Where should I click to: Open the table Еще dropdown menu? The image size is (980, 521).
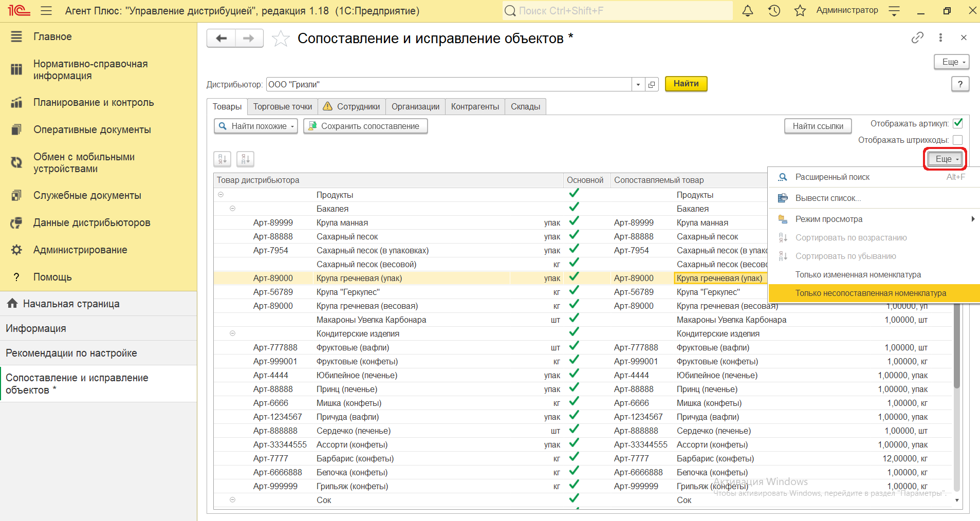(x=946, y=159)
